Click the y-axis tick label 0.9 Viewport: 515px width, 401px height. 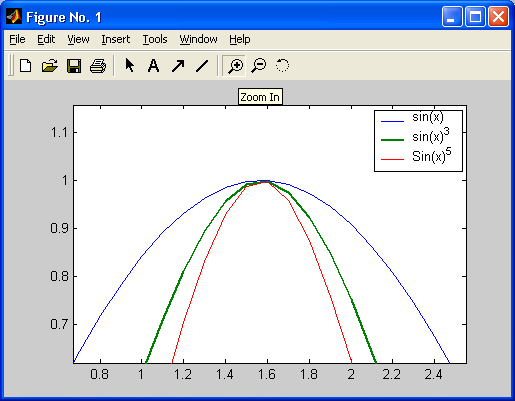click(59, 228)
